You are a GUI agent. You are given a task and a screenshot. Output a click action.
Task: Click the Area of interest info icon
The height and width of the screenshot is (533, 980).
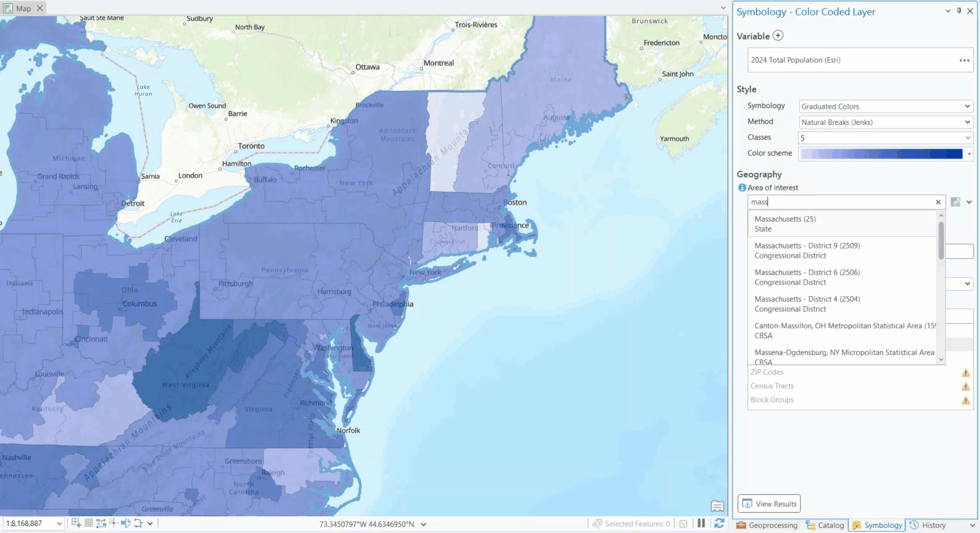tap(742, 187)
